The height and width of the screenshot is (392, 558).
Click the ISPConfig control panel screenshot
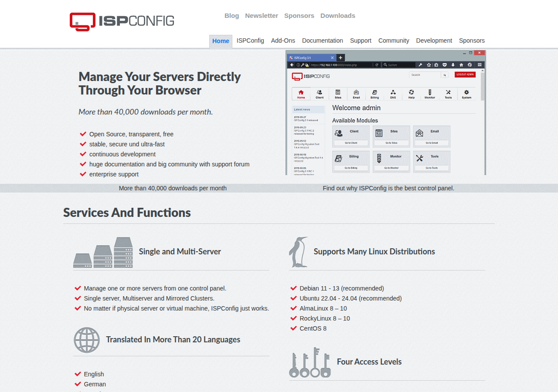tap(386, 112)
